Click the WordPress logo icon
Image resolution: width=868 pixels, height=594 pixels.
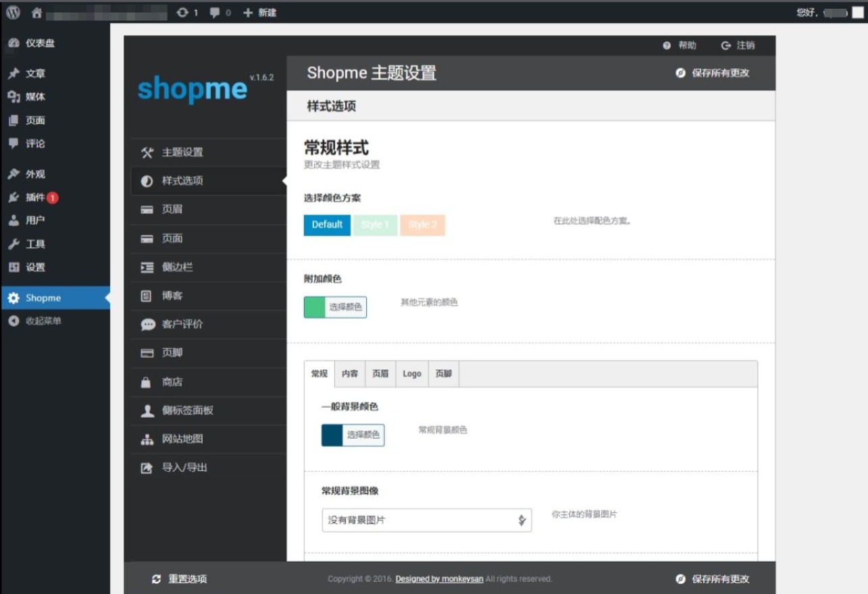pos(13,12)
